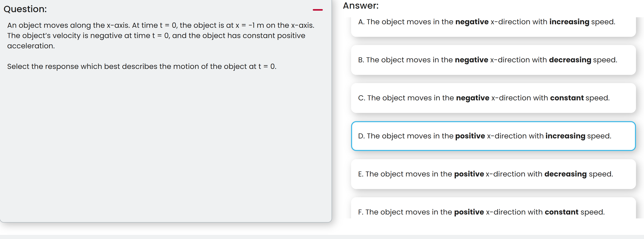Screen dimensions: 644x239
Task: Click the bolded word 'decreasing' in option B
Action: 570,60
